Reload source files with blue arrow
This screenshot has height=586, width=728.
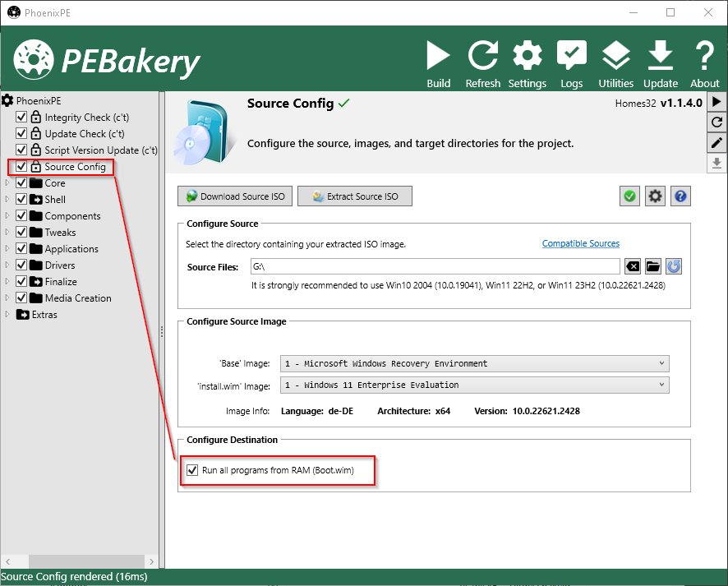click(x=674, y=266)
